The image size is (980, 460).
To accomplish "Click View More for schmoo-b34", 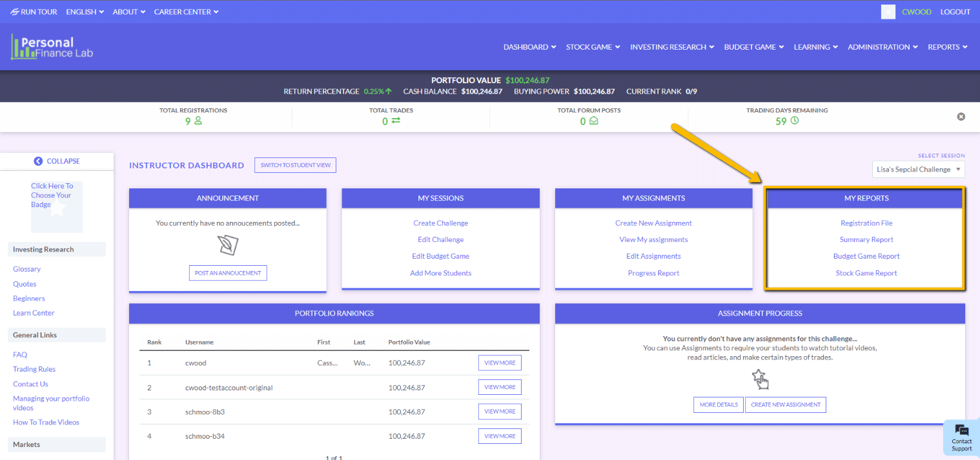I will click(500, 436).
